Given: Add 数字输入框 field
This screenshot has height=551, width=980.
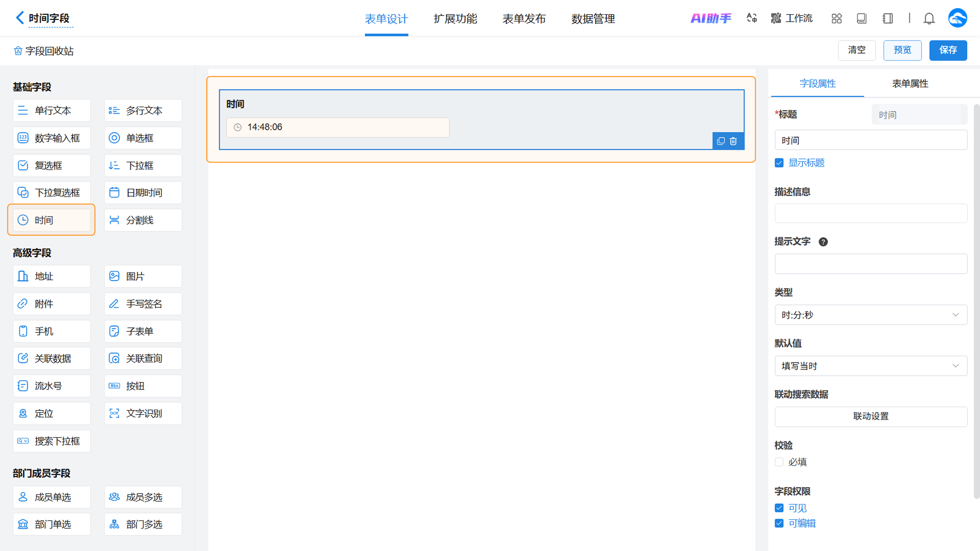Looking at the screenshot, I should [x=52, y=138].
